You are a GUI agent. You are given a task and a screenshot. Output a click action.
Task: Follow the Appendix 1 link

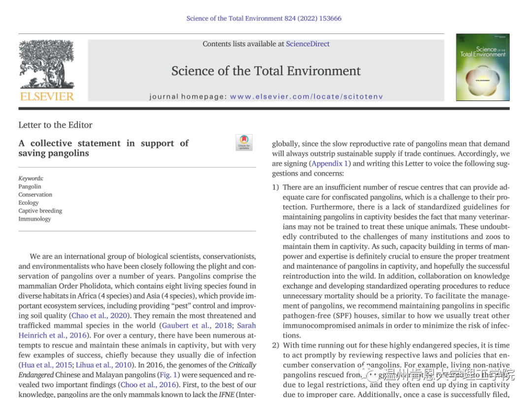pyautogui.click(x=330, y=164)
